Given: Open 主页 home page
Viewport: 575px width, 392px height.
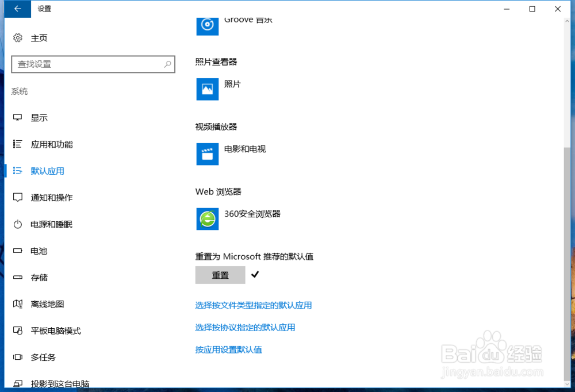Looking at the screenshot, I should [x=39, y=38].
